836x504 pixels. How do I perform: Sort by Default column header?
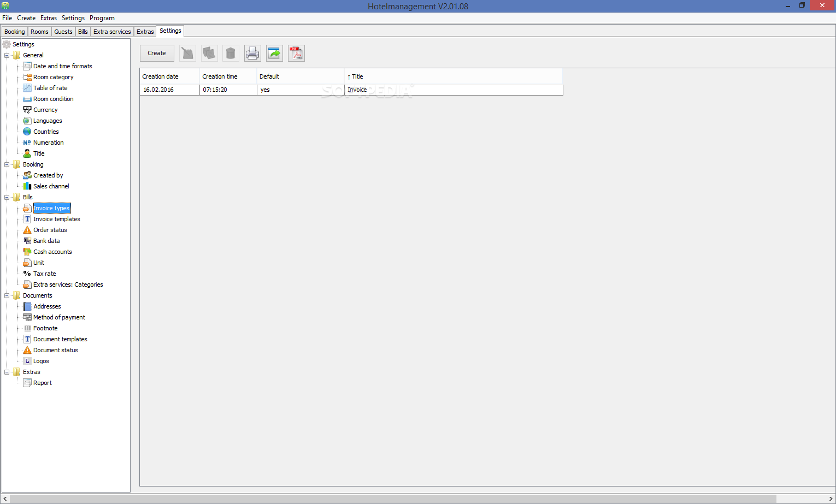tap(301, 76)
